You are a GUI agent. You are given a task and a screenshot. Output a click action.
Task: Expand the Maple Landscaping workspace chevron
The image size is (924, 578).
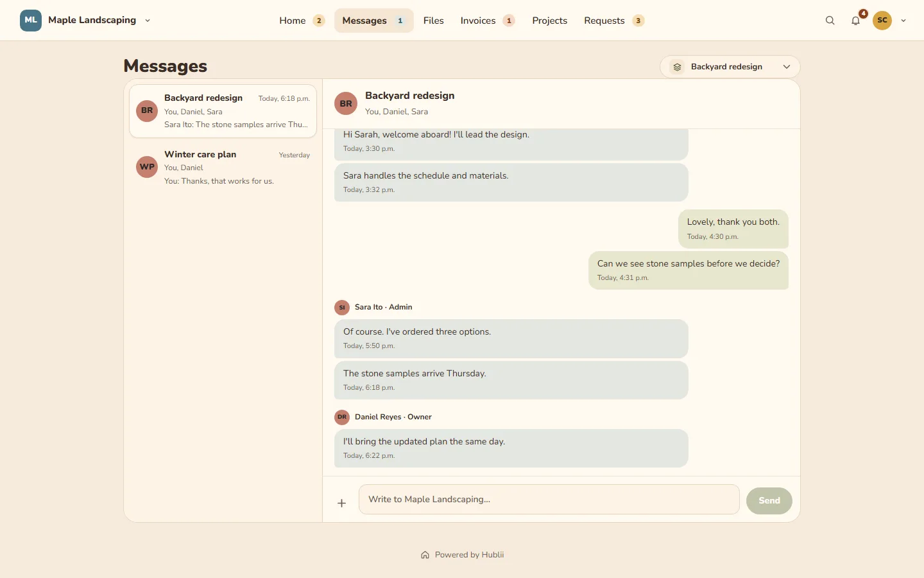click(148, 21)
